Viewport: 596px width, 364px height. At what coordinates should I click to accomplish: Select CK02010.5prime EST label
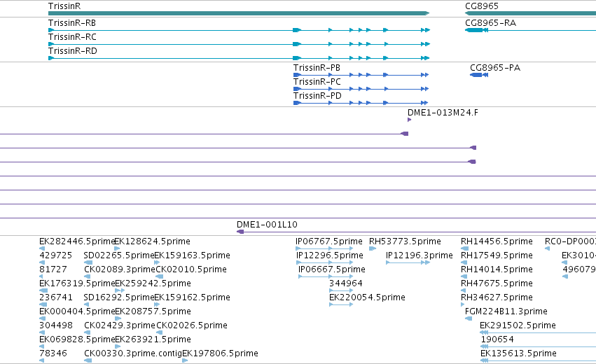191,269
